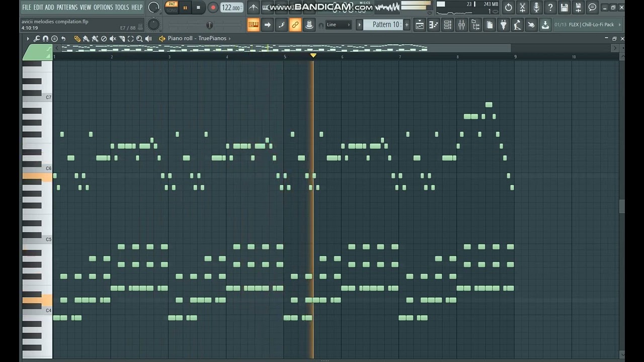Image resolution: width=644 pixels, height=362 pixels.
Task: Click the master volume knob
Action: pos(154,8)
